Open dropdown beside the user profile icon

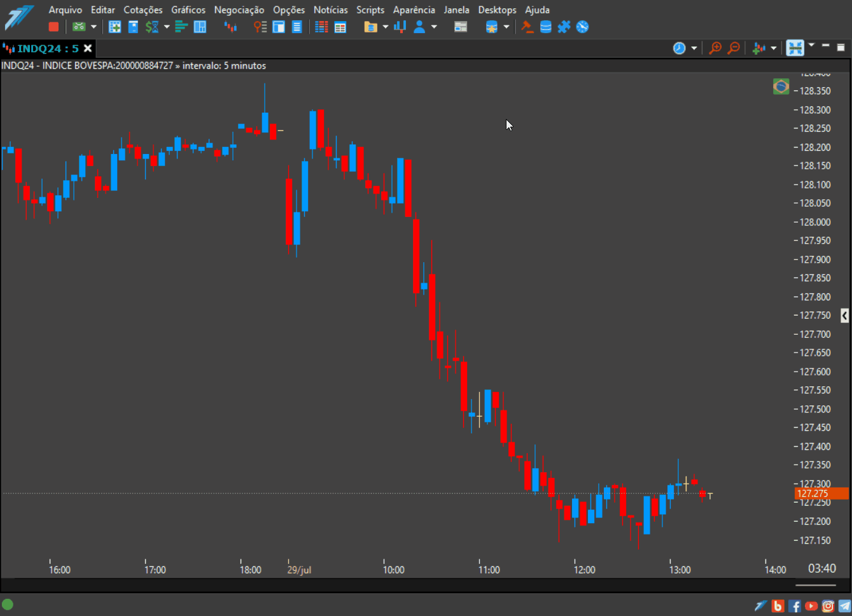tap(434, 27)
